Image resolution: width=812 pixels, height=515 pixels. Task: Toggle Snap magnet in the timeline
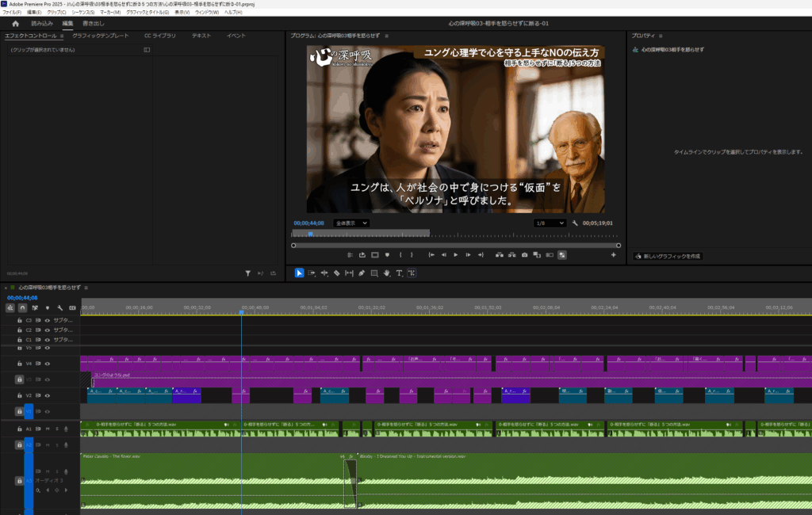[22, 307]
